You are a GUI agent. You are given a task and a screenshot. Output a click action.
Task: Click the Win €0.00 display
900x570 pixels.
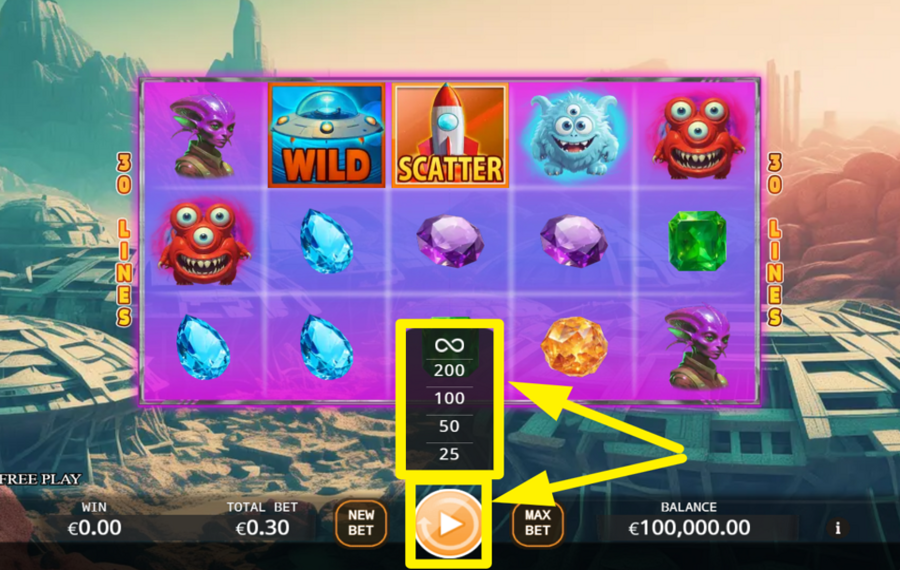tap(94, 519)
